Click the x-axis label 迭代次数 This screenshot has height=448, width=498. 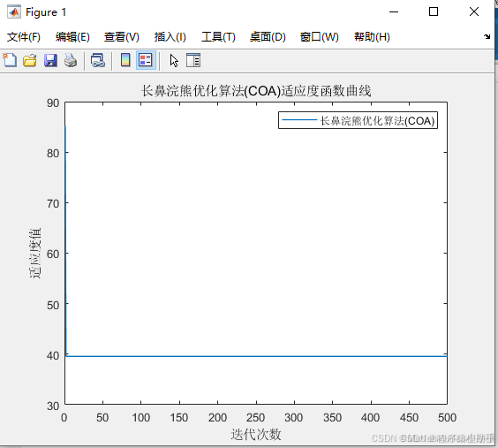click(256, 435)
